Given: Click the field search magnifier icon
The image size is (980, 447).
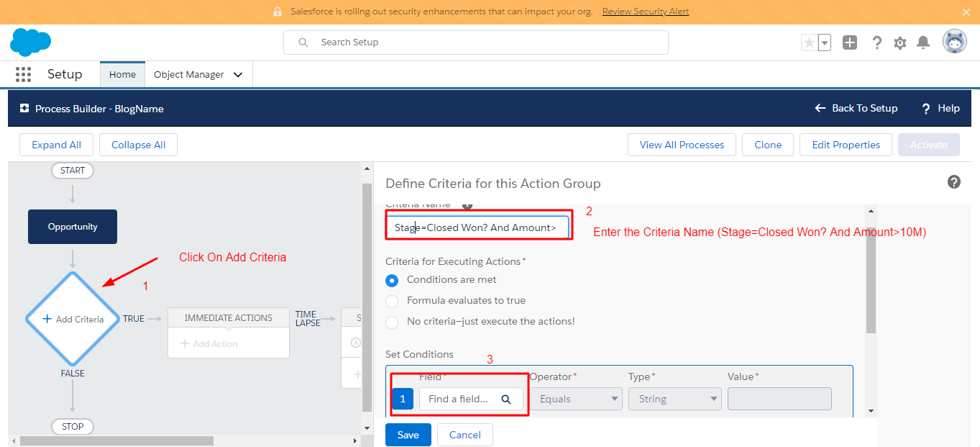Looking at the screenshot, I should 506,399.
